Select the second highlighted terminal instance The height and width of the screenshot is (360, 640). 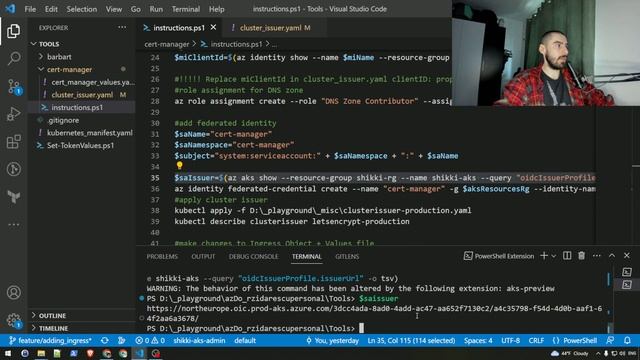(627, 284)
